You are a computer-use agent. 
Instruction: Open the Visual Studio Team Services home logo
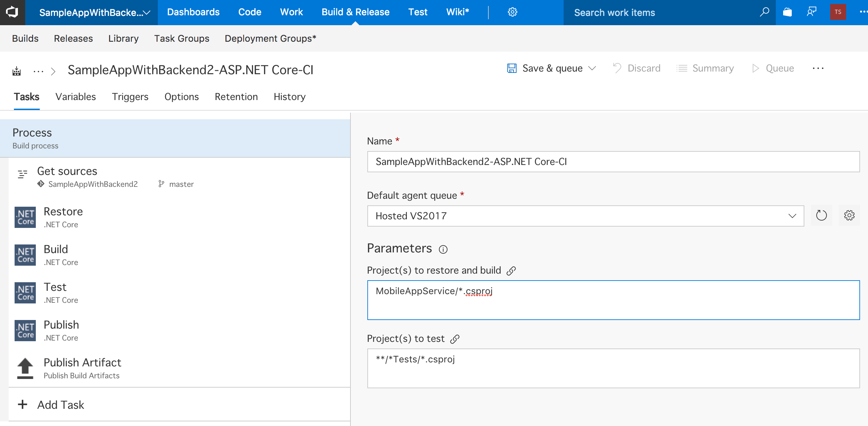pyautogui.click(x=12, y=12)
